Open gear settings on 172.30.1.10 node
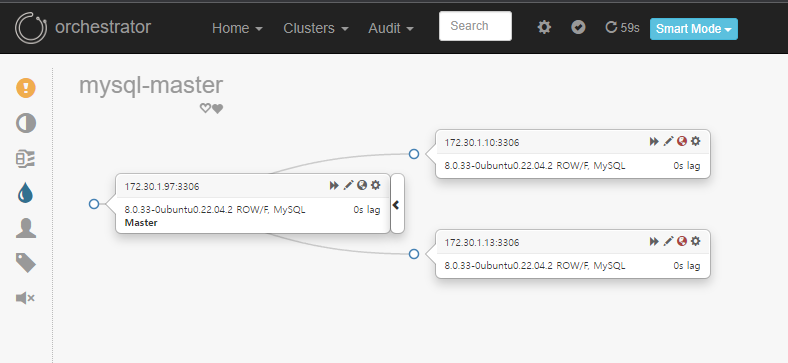Screen dimensions: 788x363 coord(696,141)
